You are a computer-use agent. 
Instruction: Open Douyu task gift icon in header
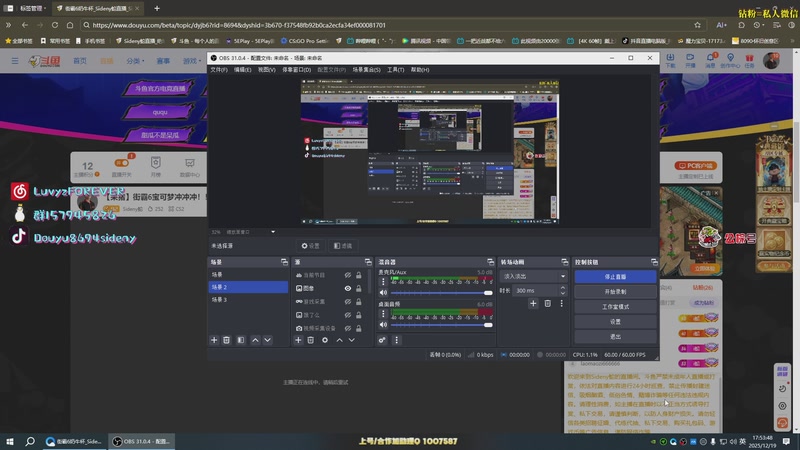click(749, 60)
